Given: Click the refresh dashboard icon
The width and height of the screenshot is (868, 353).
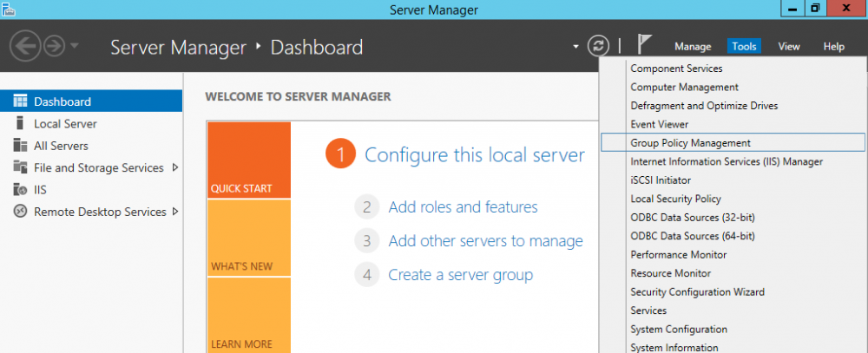Looking at the screenshot, I should coord(598,46).
